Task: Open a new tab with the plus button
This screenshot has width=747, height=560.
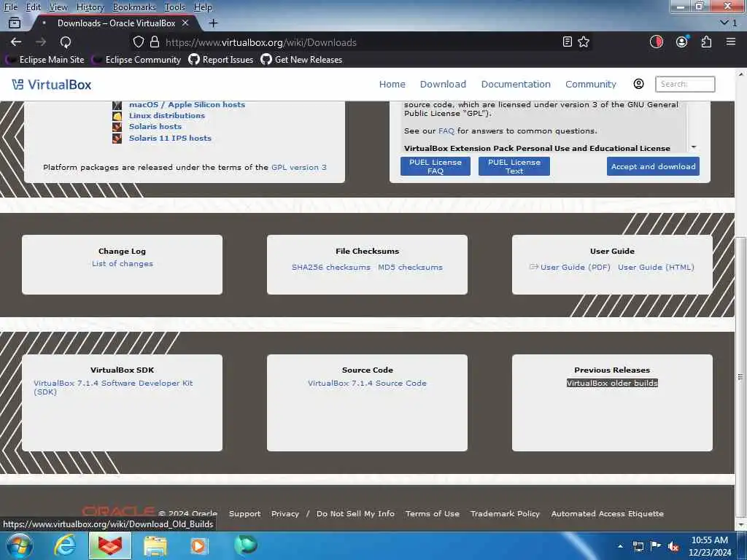Action: [213, 23]
